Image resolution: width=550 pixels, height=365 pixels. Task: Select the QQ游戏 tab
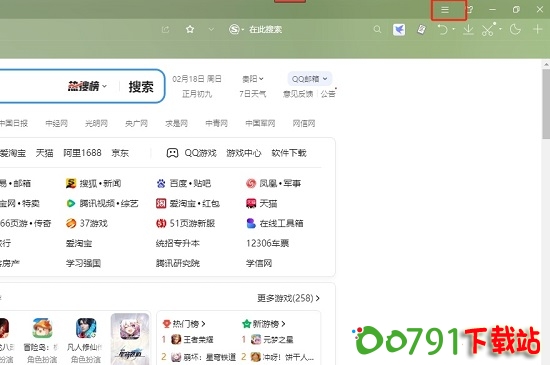[200, 153]
